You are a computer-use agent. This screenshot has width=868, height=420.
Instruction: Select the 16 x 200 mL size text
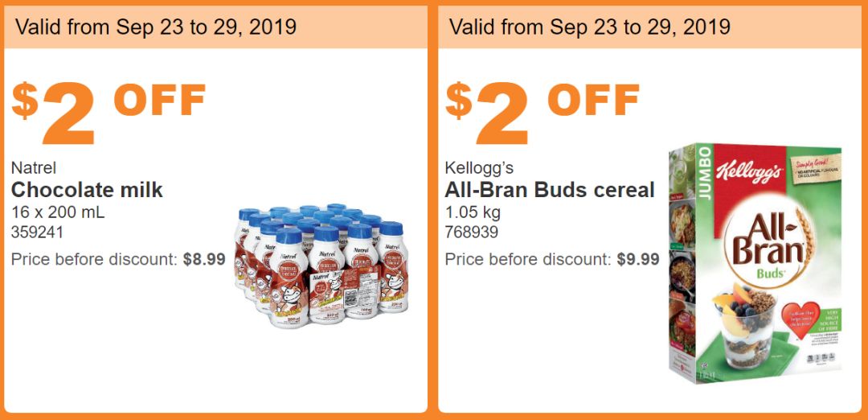[x=58, y=213]
